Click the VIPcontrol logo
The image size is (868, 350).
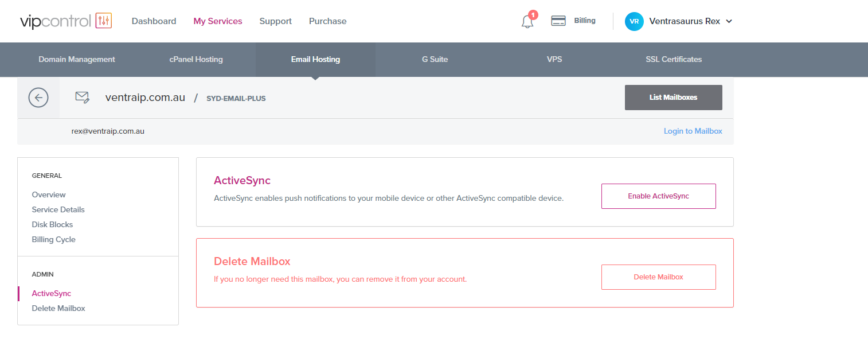[66, 21]
